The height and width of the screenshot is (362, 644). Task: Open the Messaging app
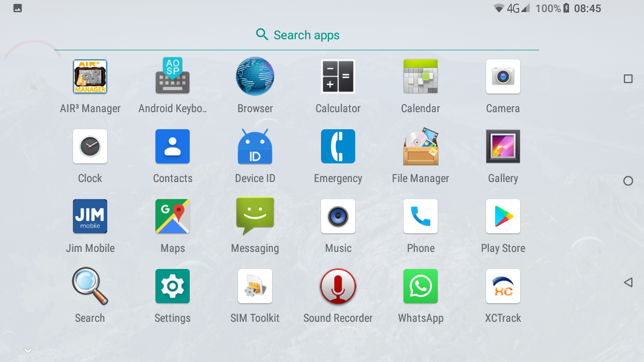(x=255, y=216)
